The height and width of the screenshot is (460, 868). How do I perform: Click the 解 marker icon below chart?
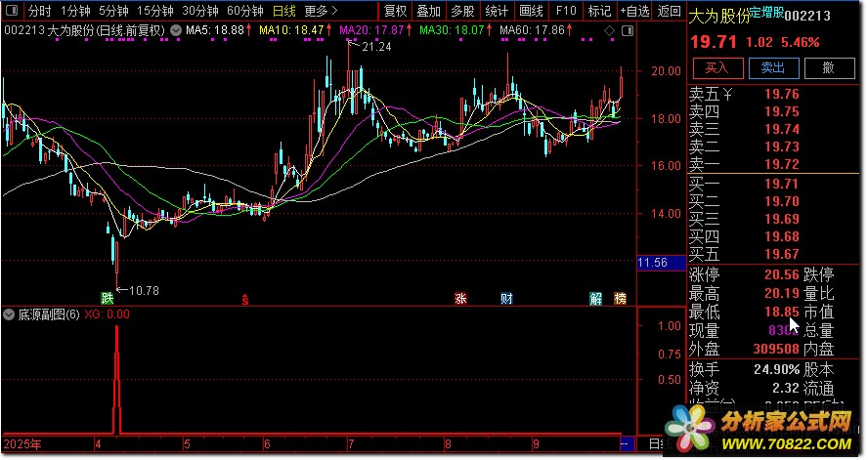[x=596, y=298]
